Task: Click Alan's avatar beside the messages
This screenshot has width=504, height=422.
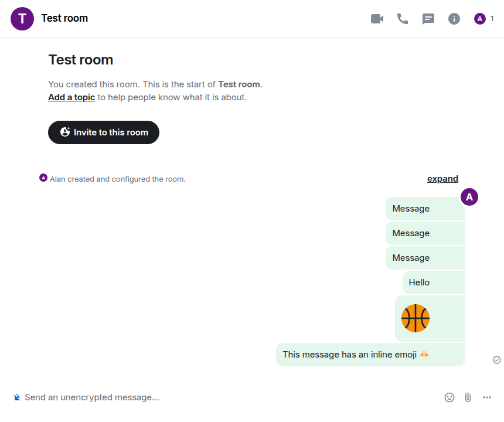Action: click(x=469, y=198)
